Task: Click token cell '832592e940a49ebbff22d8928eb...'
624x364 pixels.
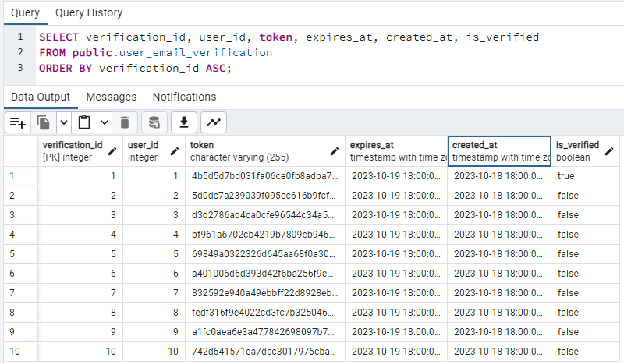Action: tap(265, 293)
